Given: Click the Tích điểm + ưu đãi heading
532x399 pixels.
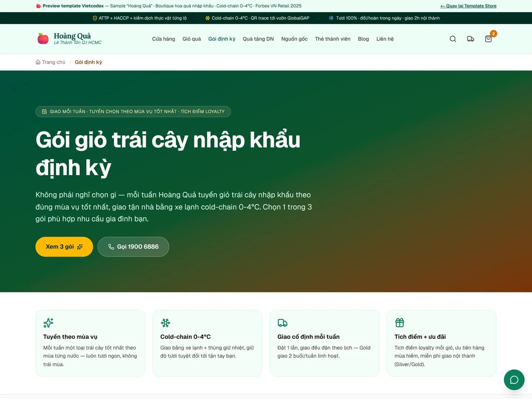Looking at the screenshot, I should (x=420, y=337).
